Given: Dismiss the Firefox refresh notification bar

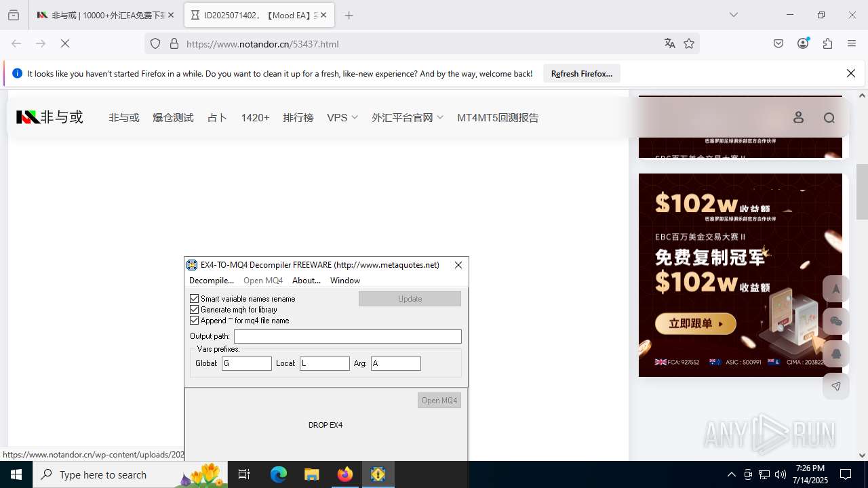Looking at the screenshot, I should point(851,73).
